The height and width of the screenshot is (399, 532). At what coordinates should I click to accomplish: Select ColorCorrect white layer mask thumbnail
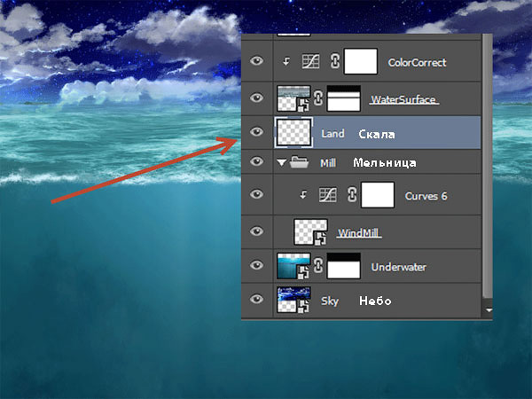click(x=361, y=61)
